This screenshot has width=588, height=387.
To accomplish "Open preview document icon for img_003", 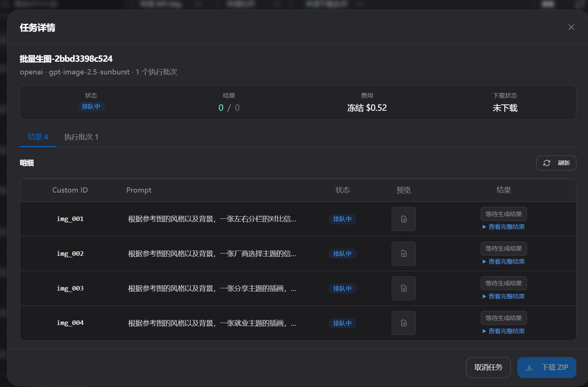I will click(404, 288).
